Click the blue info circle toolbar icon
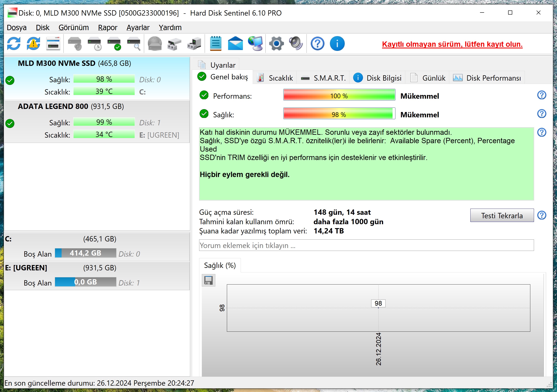The width and height of the screenshot is (557, 392). tap(337, 44)
